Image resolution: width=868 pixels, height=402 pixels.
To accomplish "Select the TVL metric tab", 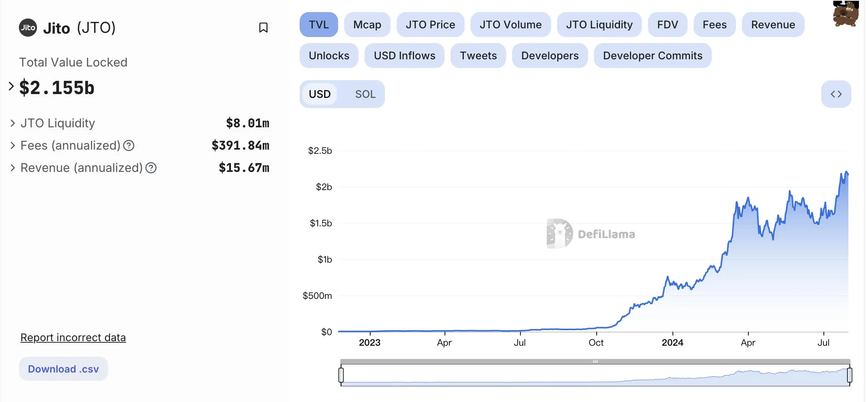I will (319, 25).
